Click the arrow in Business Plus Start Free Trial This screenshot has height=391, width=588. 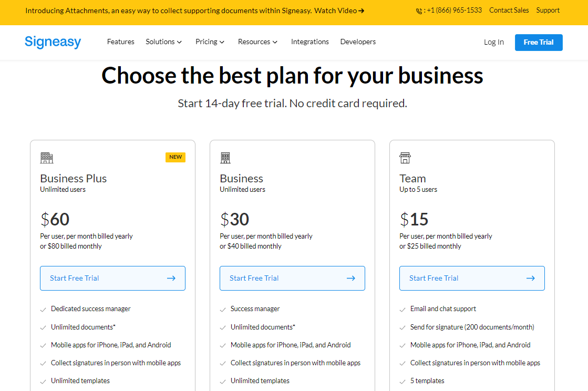click(x=171, y=278)
